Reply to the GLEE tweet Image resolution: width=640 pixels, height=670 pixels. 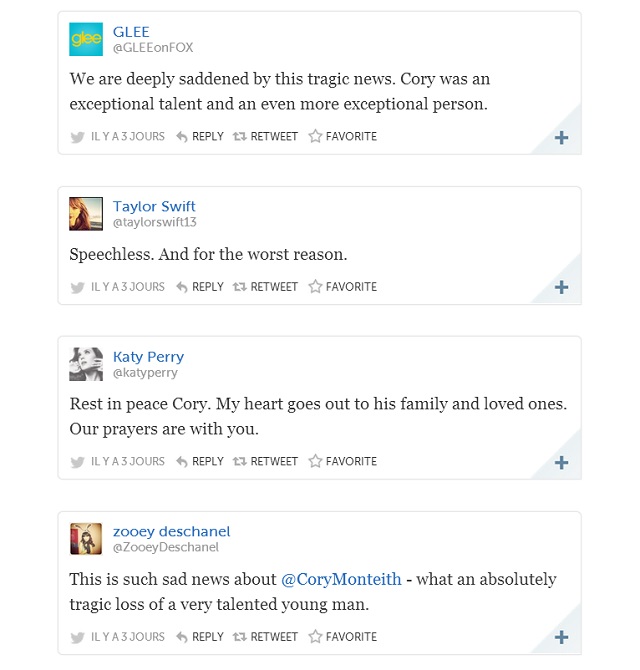[x=200, y=137]
